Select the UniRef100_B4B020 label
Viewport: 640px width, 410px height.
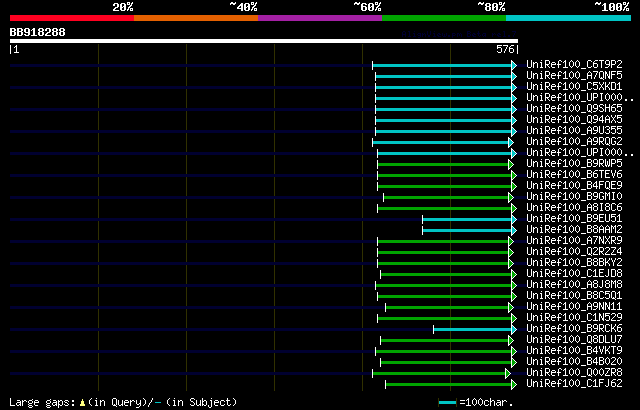pos(574,362)
